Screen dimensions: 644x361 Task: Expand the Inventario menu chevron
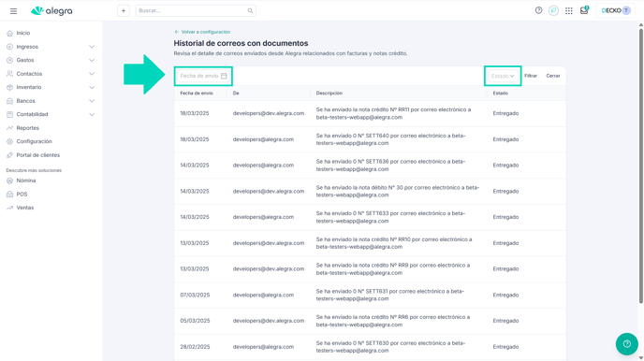pyautogui.click(x=92, y=87)
